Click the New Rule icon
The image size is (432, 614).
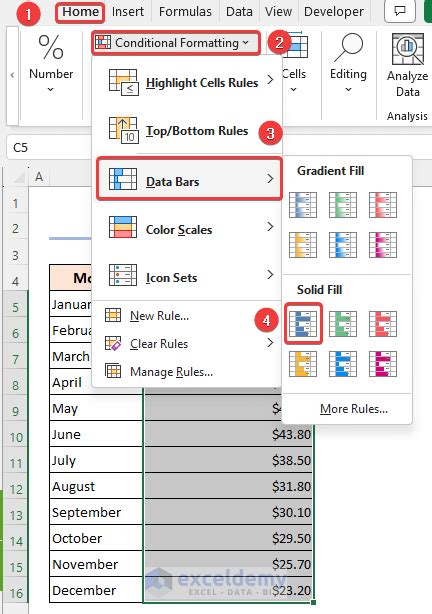click(113, 315)
